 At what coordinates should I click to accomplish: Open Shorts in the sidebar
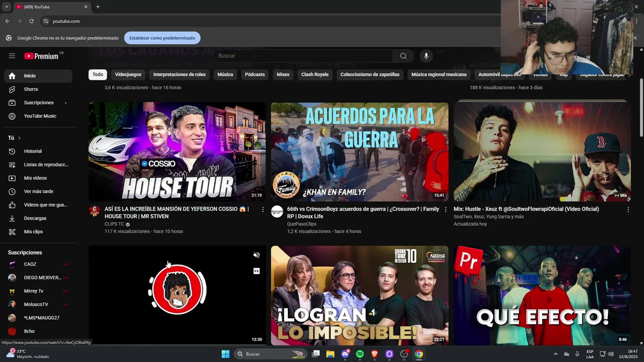pyautogui.click(x=38, y=89)
